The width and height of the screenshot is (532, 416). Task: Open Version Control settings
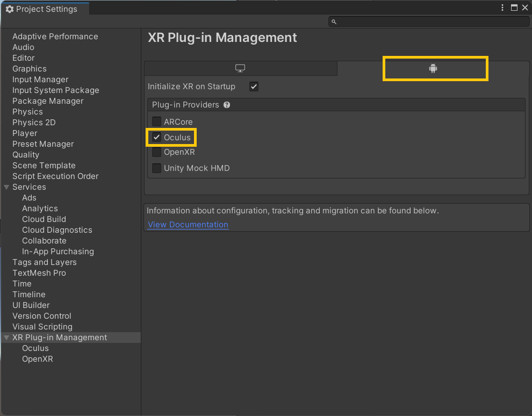point(42,316)
